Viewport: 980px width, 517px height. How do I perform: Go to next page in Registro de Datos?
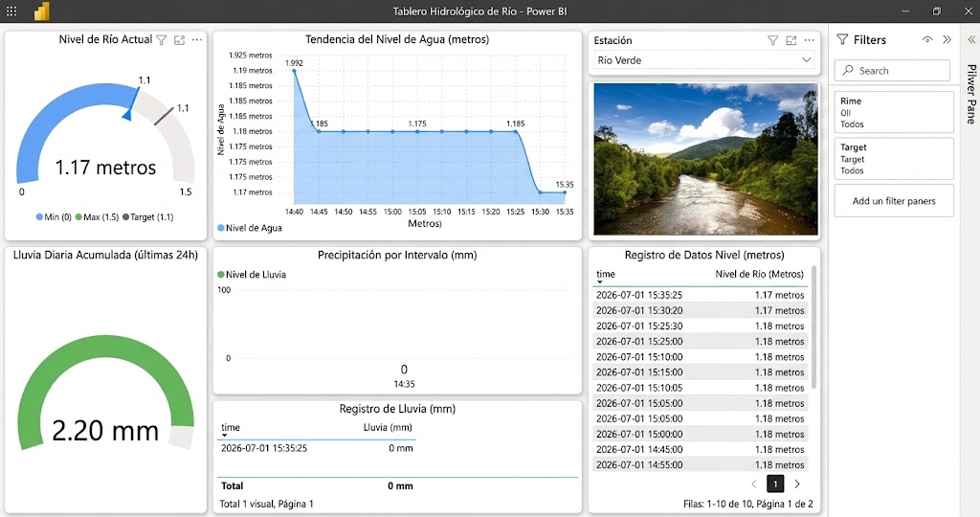tap(797, 483)
